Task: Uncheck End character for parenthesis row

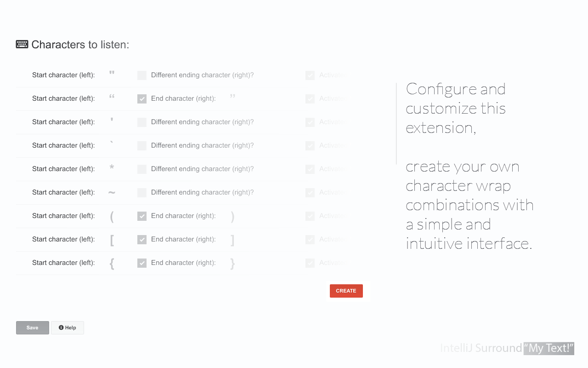Action: pyautogui.click(x=142, y=216)
